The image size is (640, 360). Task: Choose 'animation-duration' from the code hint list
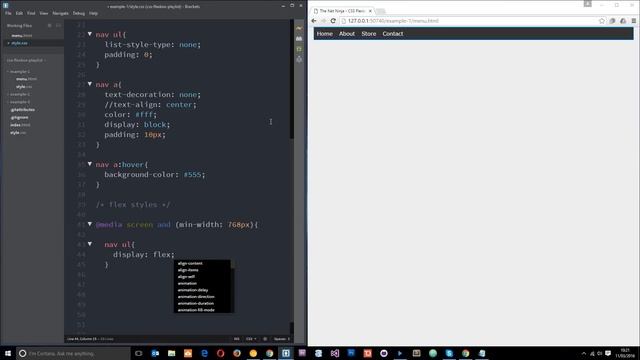[196, 303]
